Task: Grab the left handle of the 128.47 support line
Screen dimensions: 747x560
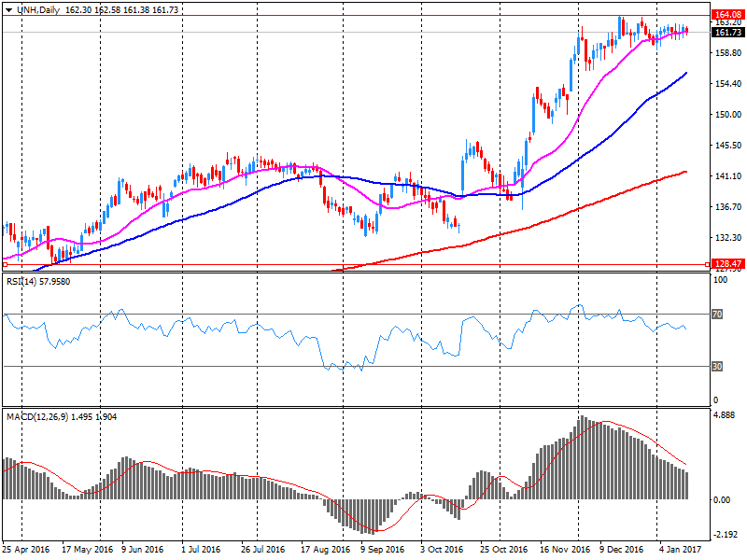Action: 5,264
